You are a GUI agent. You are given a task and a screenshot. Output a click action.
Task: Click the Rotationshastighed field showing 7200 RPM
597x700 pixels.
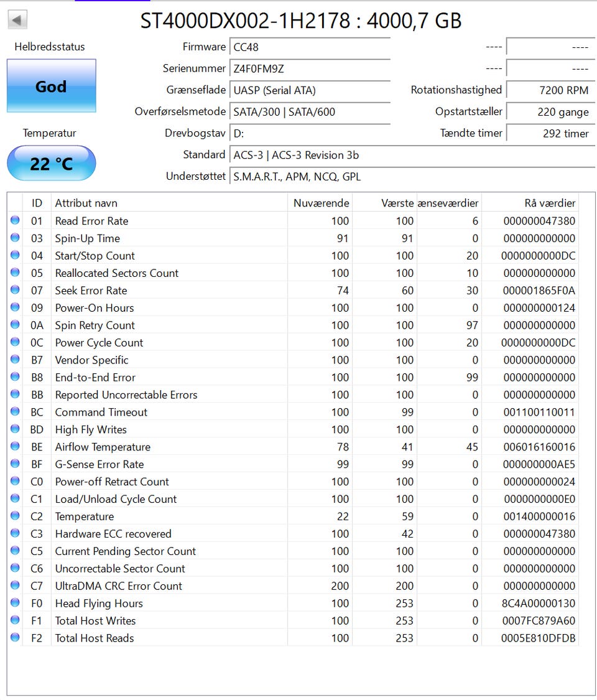click(x=549, y=90)
